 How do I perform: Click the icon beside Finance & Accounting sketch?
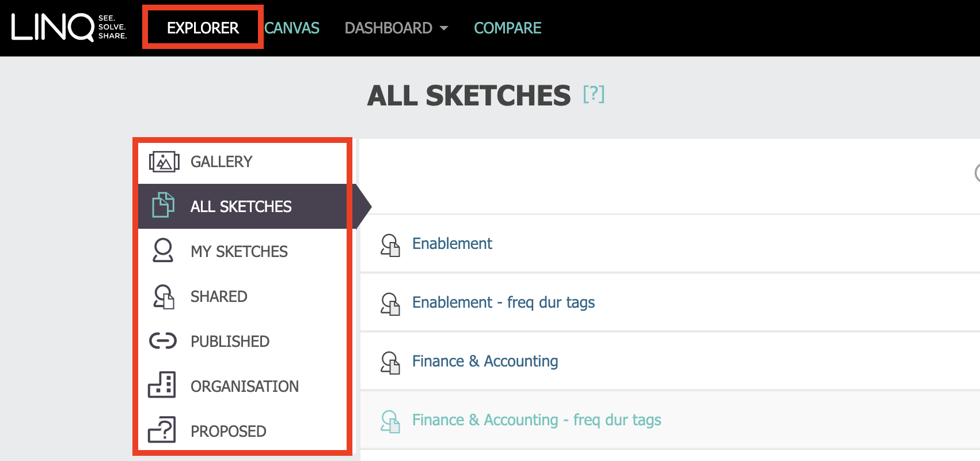coord(390,362)
